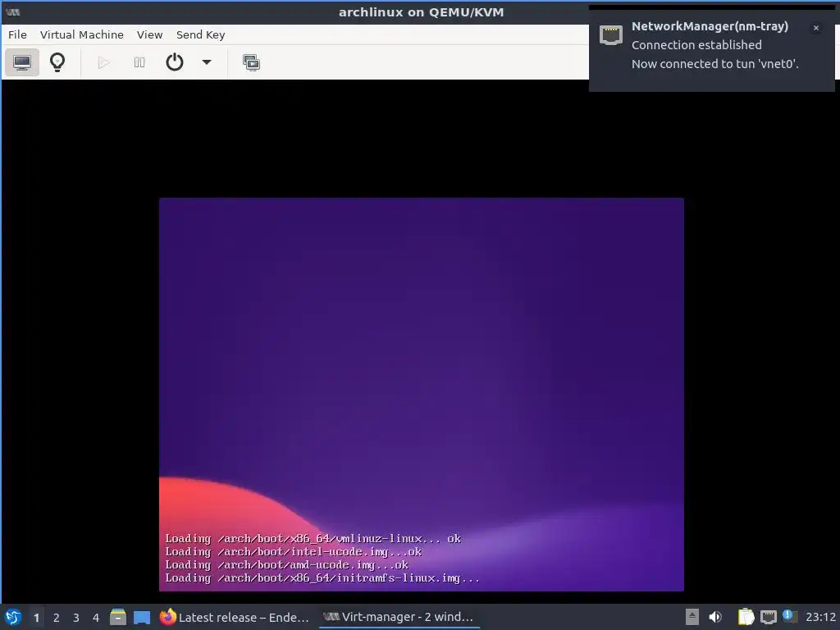Open the manage VM snapshots icon

pyautogui.click(x=251, y=62)
